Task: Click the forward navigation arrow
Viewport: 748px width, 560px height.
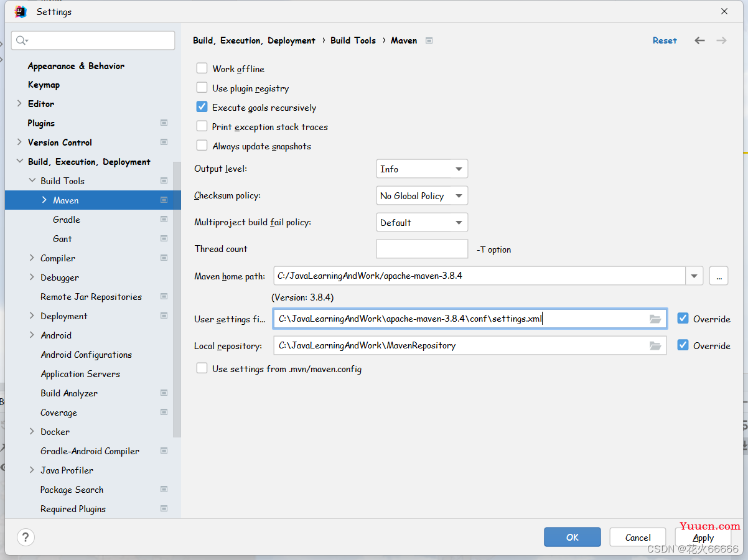Action: pyautogui.click(x=722, y=40)
